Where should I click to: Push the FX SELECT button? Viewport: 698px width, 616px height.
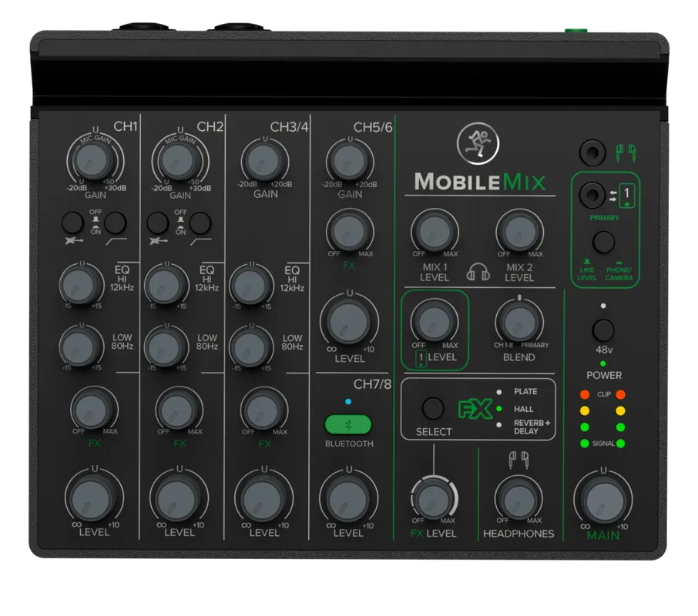[x=433, y=408]
